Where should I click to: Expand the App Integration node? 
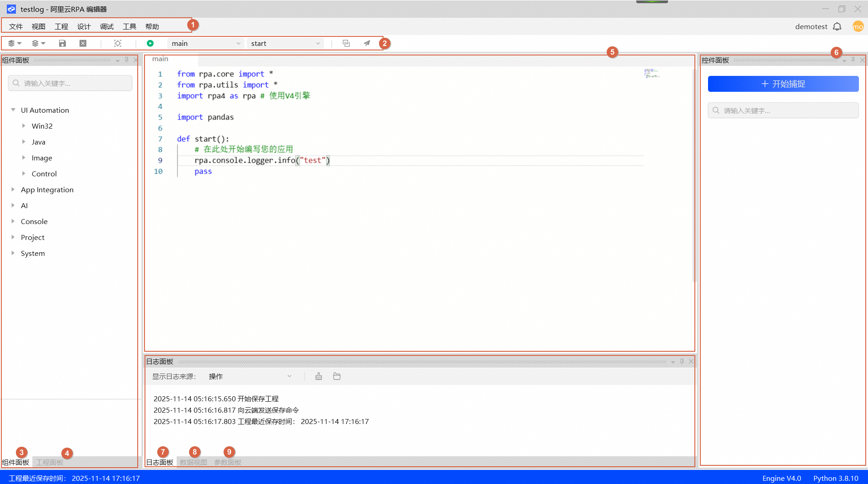coord(13,190)
